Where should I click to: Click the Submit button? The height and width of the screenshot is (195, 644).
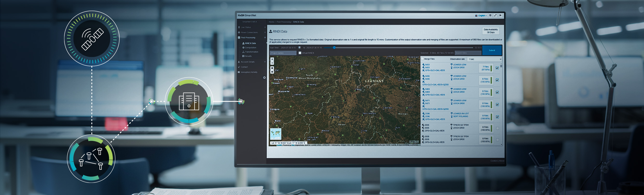click(492, 50)
